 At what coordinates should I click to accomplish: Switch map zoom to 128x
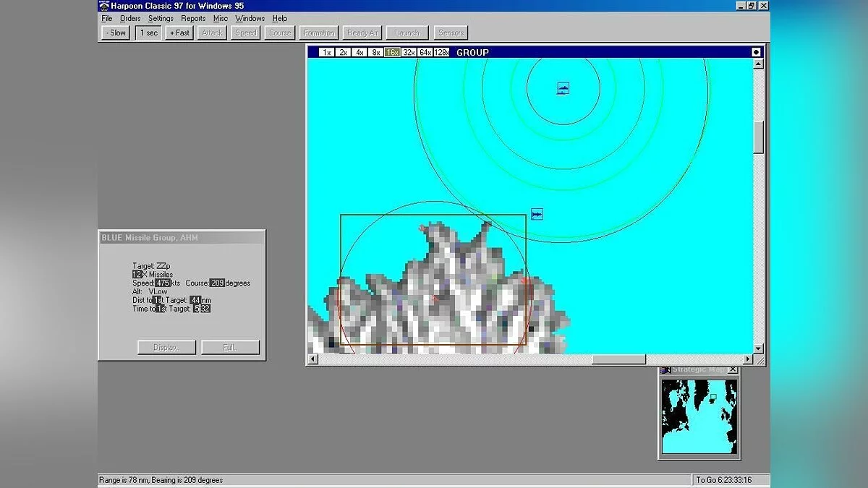pyautogui.click(x=442, y=52)
